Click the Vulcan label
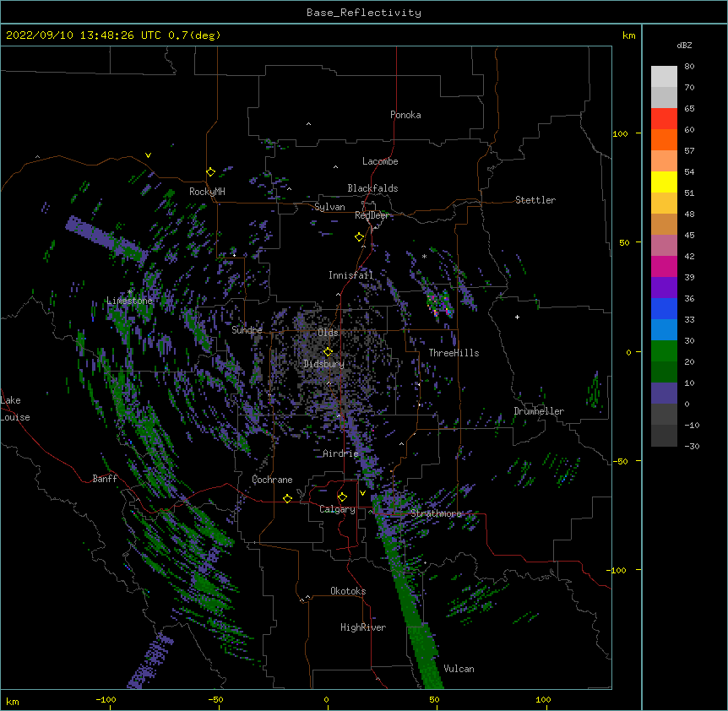The width and height of the screenshot is (728, 711). click(459, 669)
